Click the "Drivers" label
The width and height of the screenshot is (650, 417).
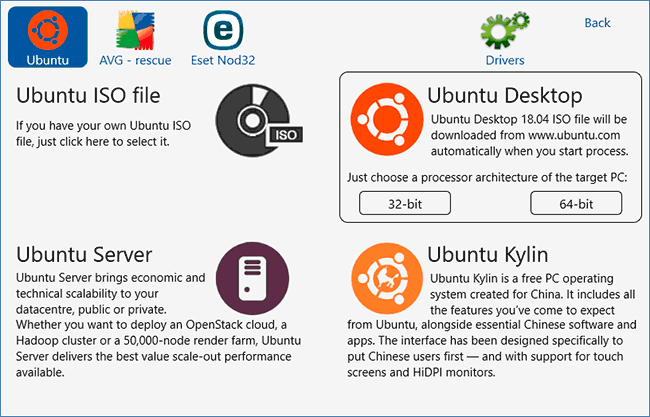[x=505, y=61]
